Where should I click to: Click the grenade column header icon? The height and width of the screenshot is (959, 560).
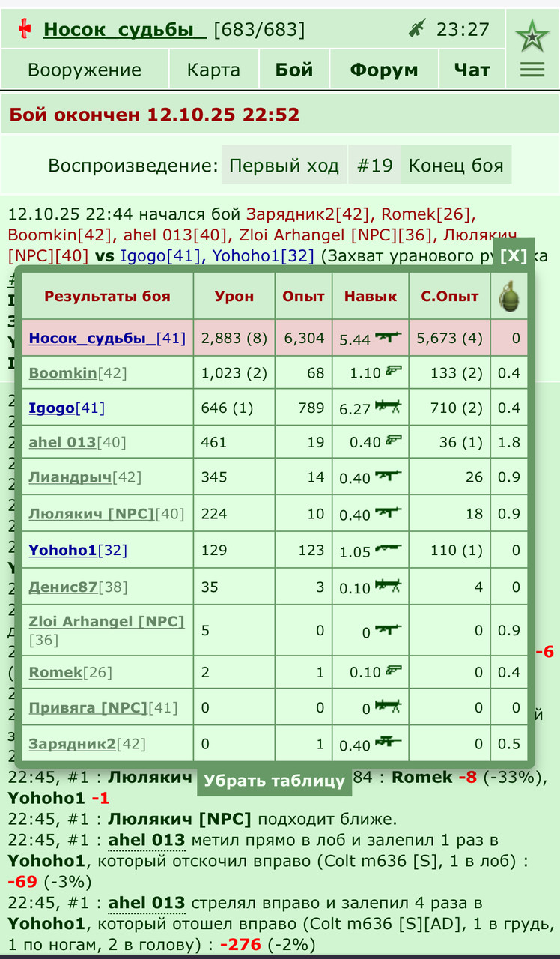coord(509,296)
